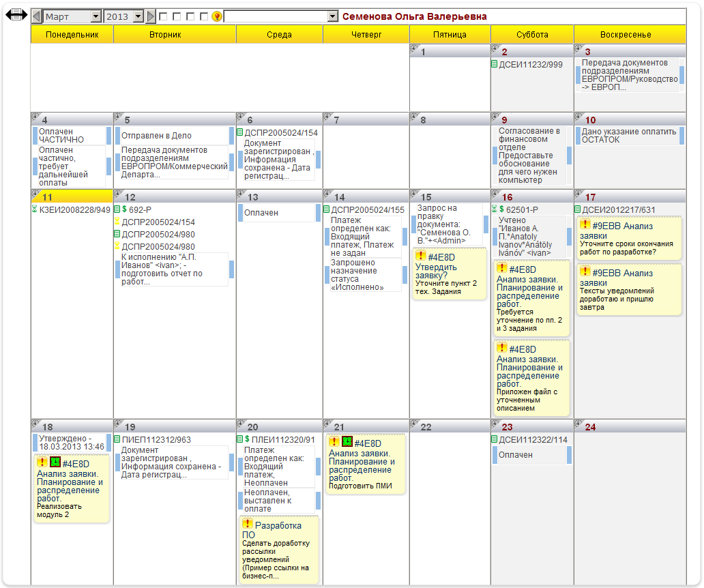Screen dimensions: 704x588
Task: Click the hourglass icon beside КЗЕИ2008228/949
Action: pyautogui.click(x=35, y=209)
